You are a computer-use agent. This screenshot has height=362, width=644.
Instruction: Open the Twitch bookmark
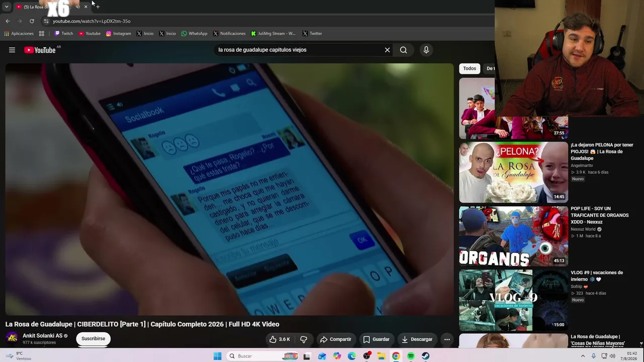point(64,34)
